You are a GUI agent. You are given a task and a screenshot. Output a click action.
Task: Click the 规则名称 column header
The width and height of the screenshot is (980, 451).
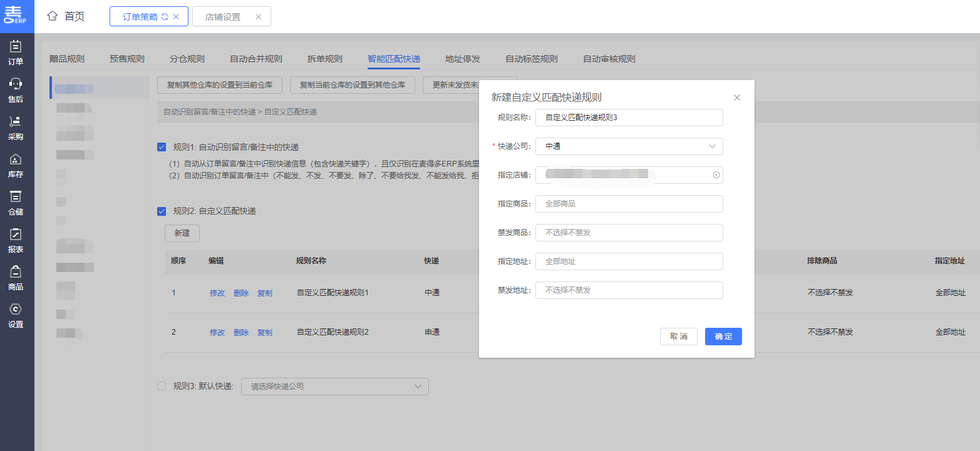click(311, 261)
